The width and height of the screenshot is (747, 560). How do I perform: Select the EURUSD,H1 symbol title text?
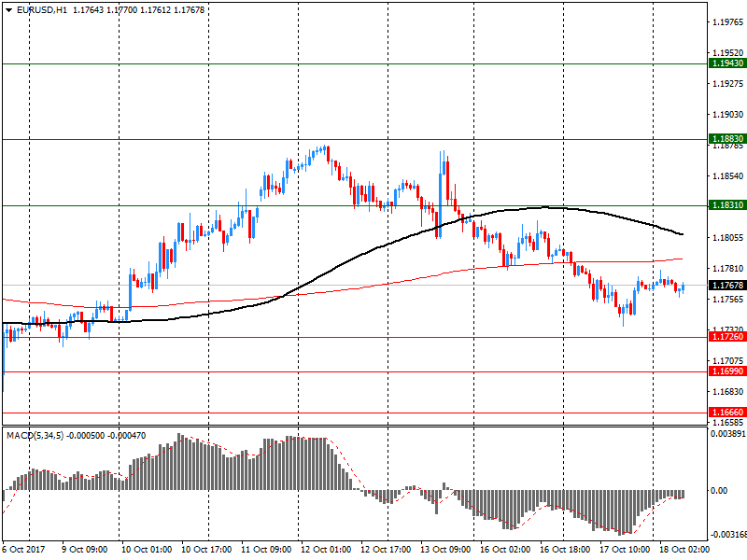[x=42, y=9]
